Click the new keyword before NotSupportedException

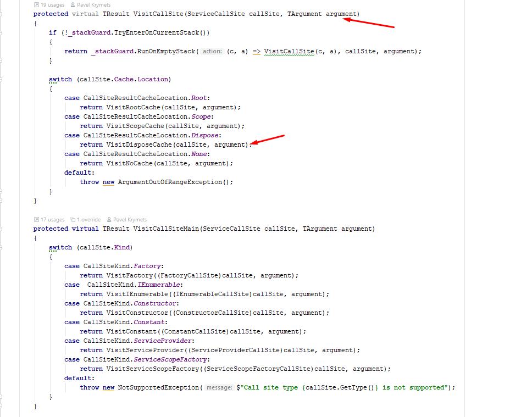109,387
